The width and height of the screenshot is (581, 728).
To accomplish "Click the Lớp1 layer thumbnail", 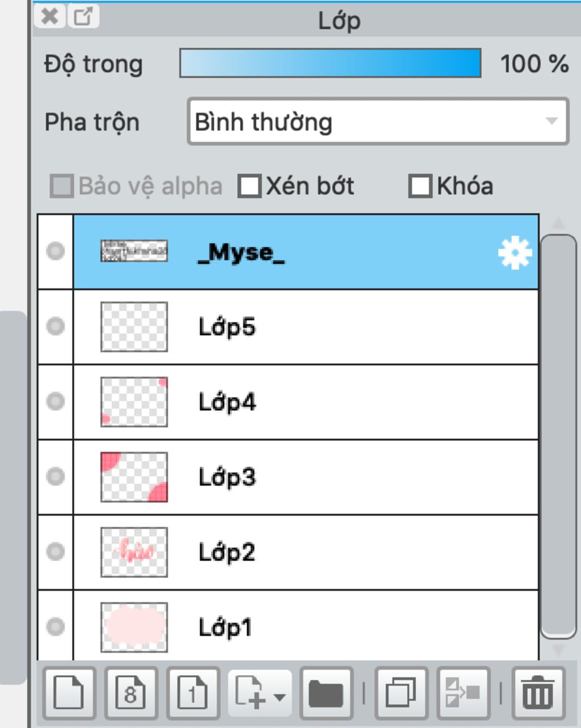I will [x=134, y=627].
